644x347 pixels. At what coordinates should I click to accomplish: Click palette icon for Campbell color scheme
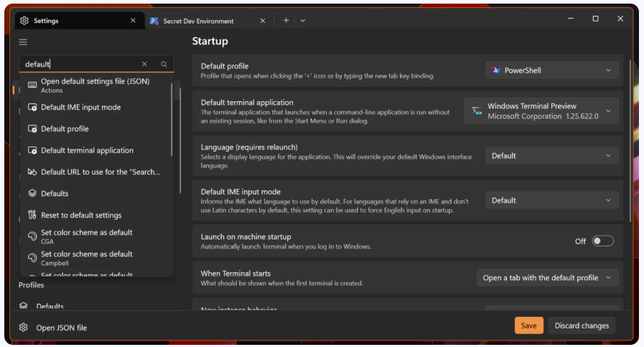[32, 258]
